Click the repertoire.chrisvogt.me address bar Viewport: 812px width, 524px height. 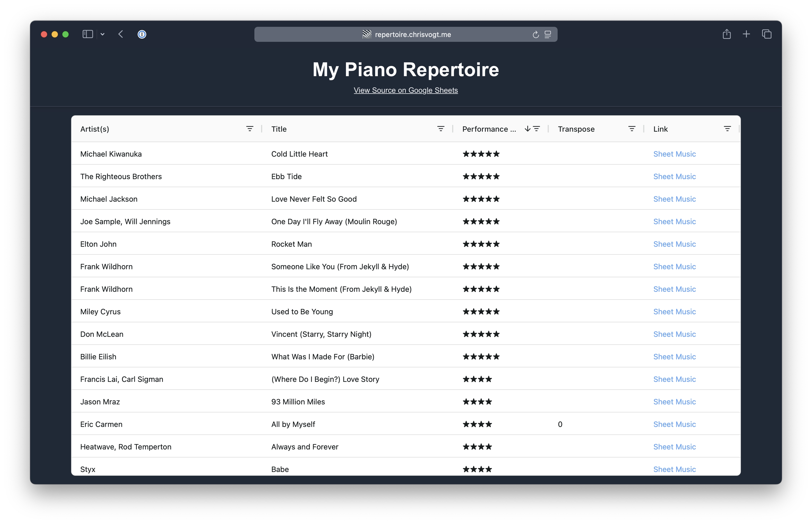point(405,34)
